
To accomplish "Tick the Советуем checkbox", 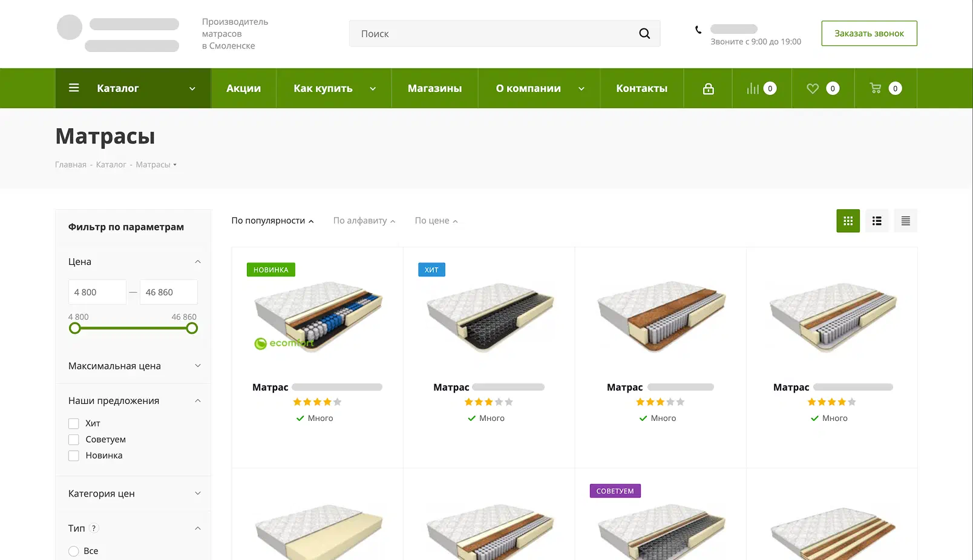I will point(74,440).
